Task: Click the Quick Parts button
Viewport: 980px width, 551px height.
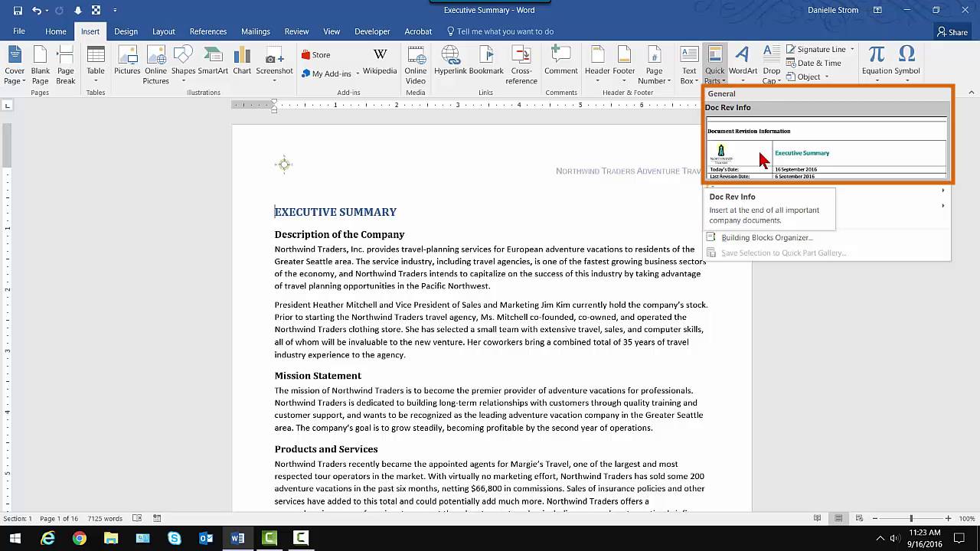Action: pyautogui.click(x=714, y=66)
